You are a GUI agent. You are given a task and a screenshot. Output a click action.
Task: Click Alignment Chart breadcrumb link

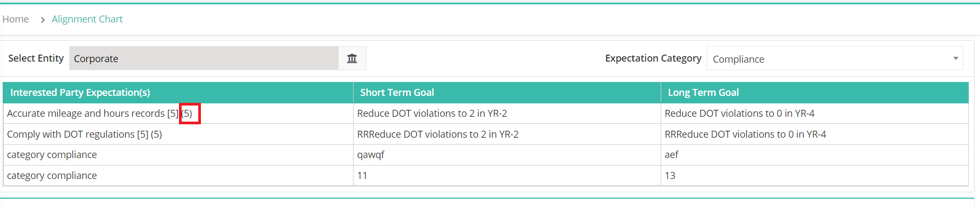87,19
